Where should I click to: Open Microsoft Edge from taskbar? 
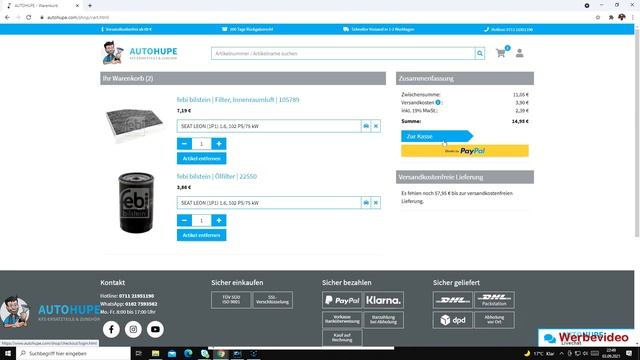point(188,353)
